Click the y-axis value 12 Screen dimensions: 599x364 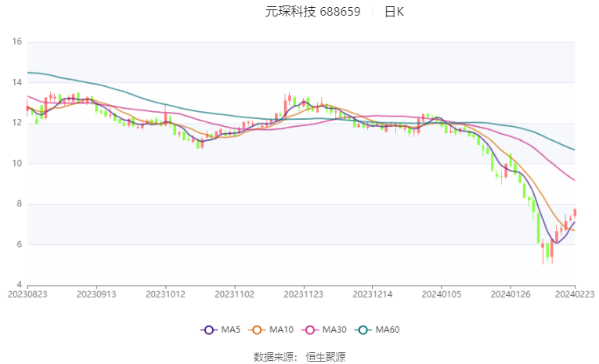[16, 123]
